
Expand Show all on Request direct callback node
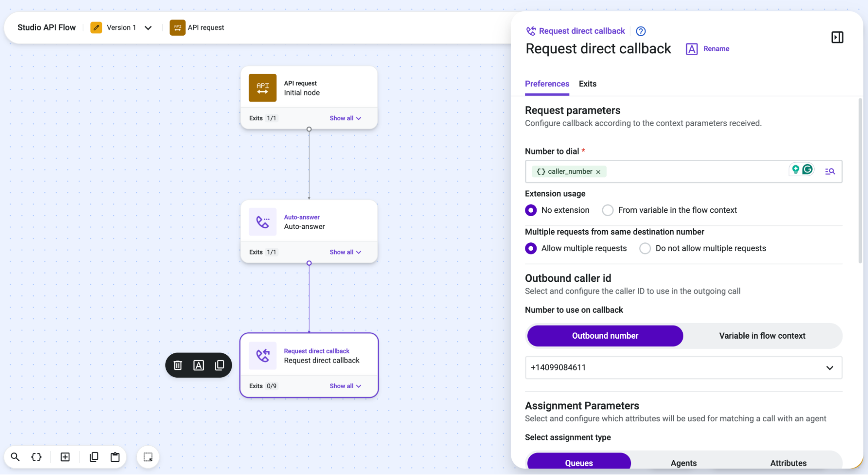(x=345, y=386)
